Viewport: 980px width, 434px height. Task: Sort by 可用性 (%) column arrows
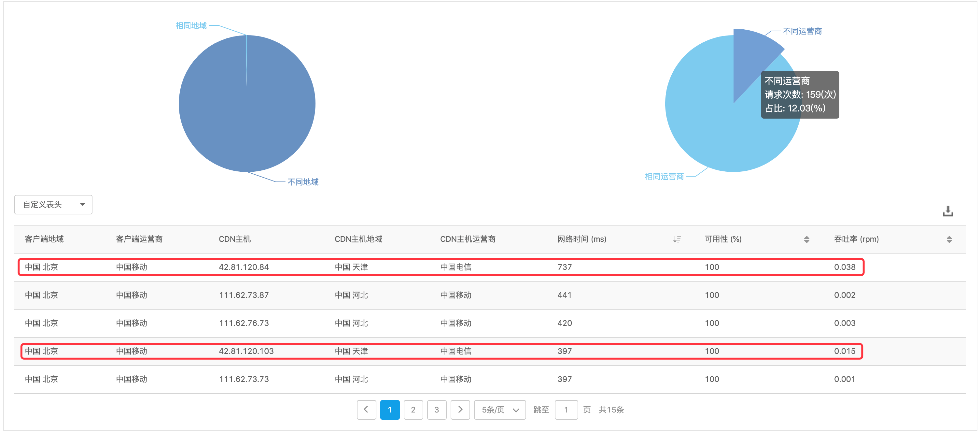pos(806,239)
